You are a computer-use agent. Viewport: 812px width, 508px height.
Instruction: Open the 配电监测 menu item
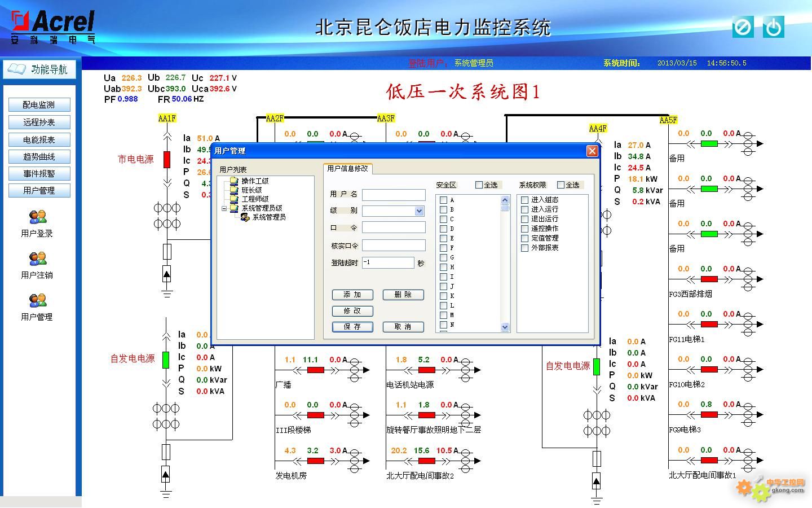(39, 105)
